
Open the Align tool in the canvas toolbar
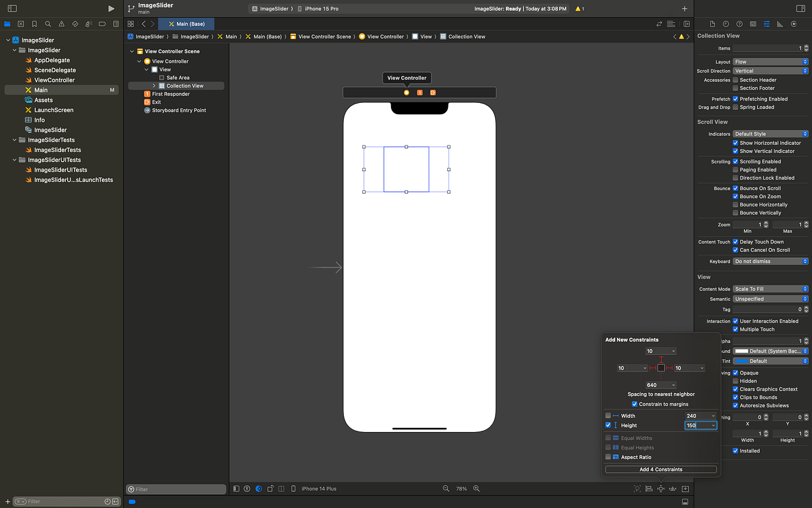[649, 489]
